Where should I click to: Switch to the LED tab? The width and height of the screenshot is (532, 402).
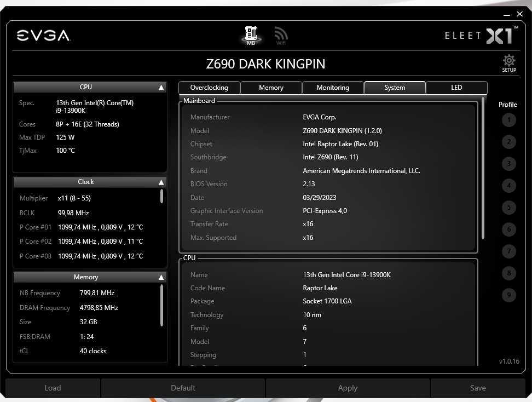pos(456,87)
